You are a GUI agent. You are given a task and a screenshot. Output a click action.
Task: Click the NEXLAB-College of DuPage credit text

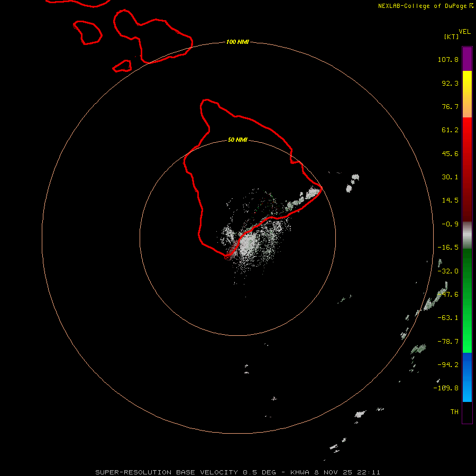(x=423, y=6)
